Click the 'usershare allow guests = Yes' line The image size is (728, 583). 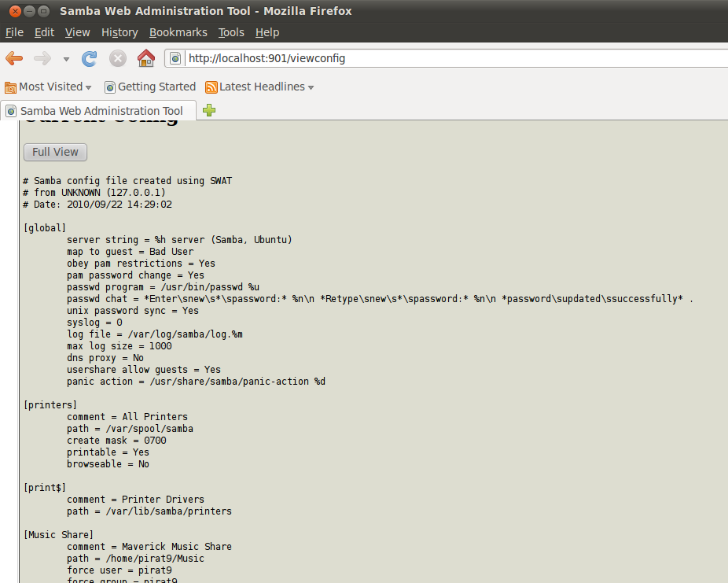[x=143, y=369]
